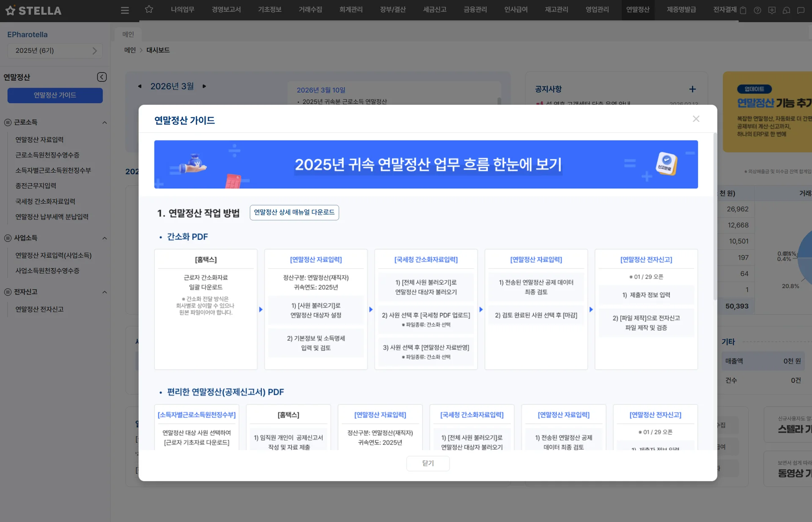Open the 2025년 (6기) fiscal year selector
Image resolution: width=812 pixels, height=522 pixels.
[55, 51]
